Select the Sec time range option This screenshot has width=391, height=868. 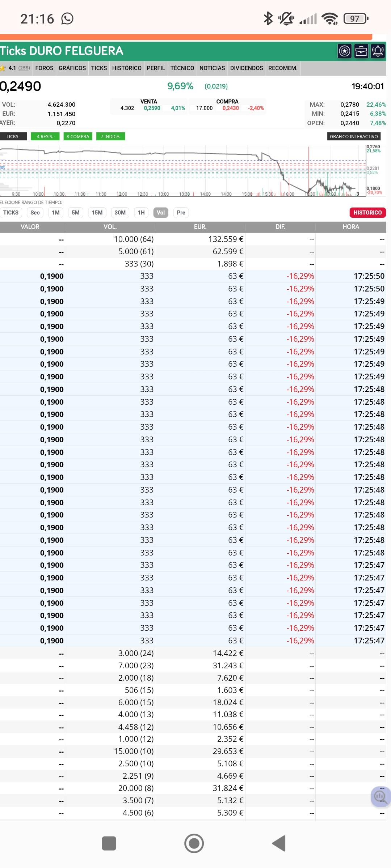coord(35,213)
